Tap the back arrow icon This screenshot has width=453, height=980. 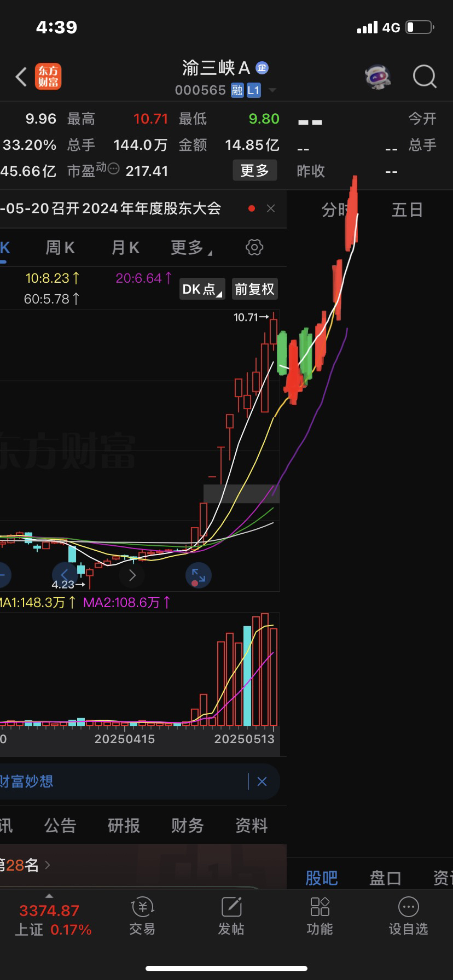pos(21,77)
